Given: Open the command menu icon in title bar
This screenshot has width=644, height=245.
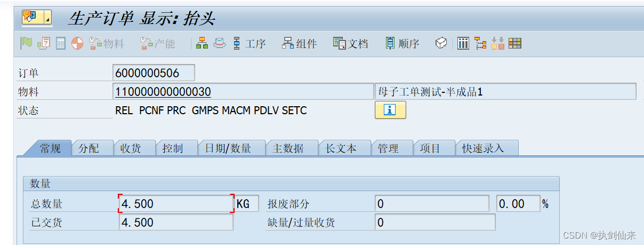Looking at the screenshot, I should (36, 17).
